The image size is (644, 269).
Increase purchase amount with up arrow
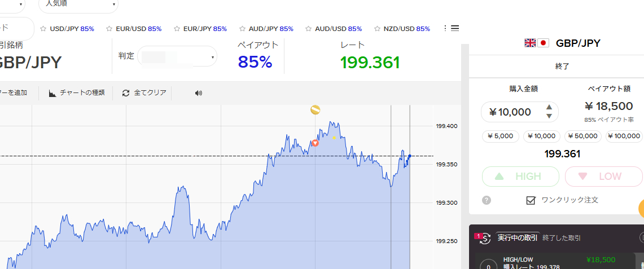tap(549, 108)
